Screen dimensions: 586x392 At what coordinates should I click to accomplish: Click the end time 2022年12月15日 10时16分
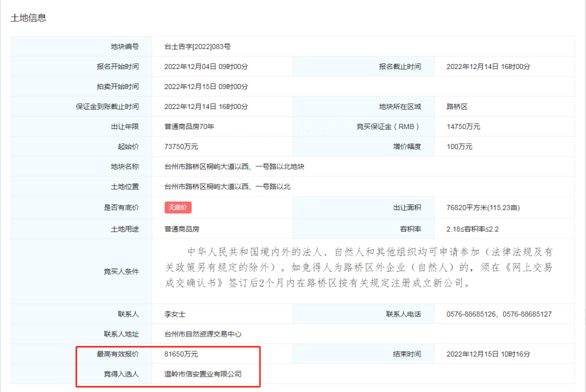coord(488,354)
